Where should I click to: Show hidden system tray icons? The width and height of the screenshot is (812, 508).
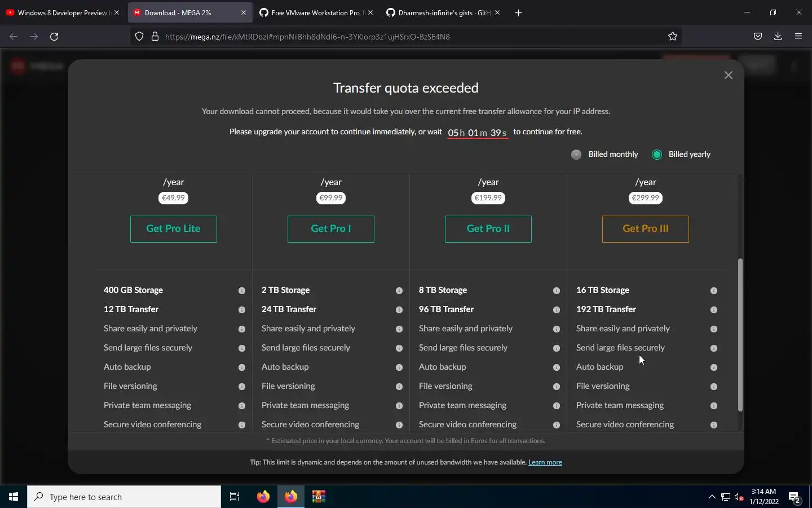click(712, 497)
